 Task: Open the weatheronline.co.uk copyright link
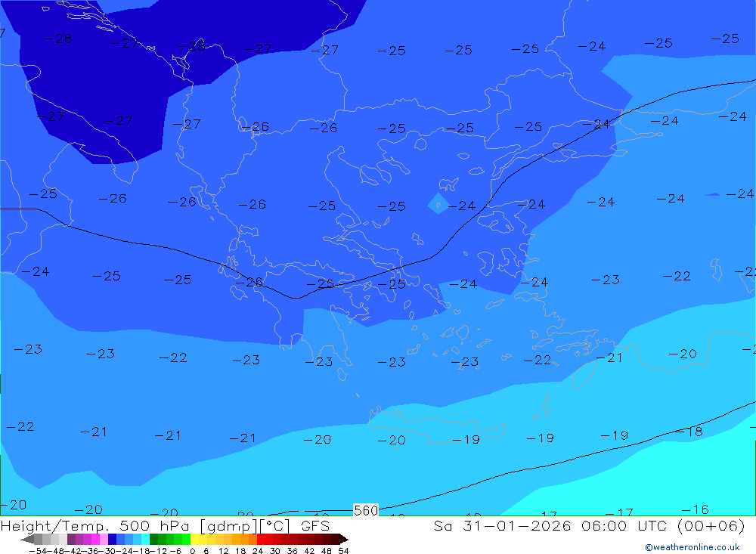pyautogui.click(x=692, y=547)
